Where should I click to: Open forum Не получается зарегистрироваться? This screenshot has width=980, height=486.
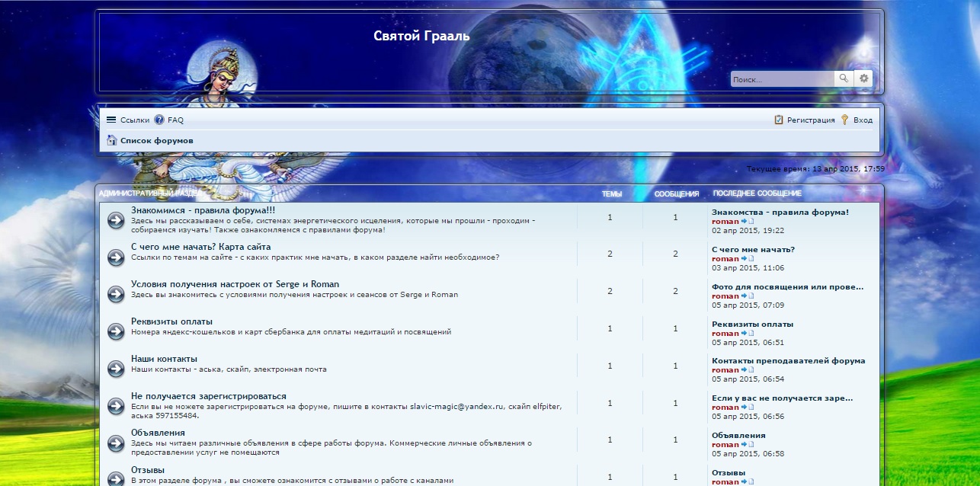click(209, 396)
